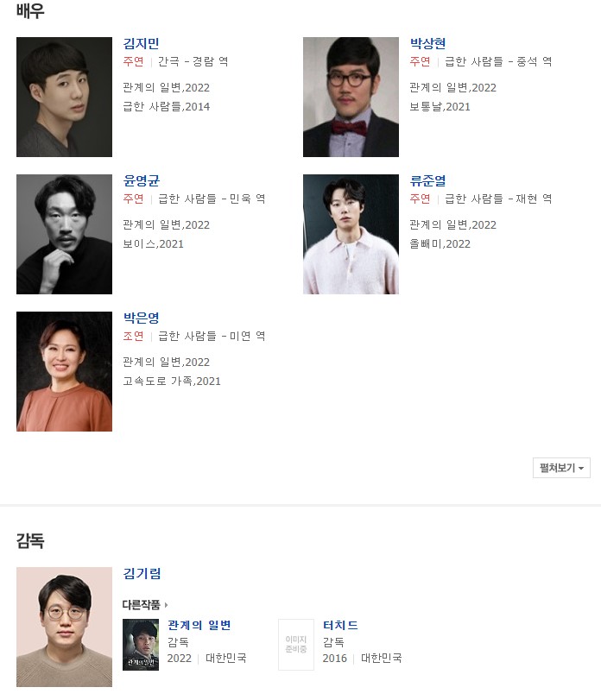Open actor 박상현's profile name link
Viewport: 601px width, 700px height.
tap(427, 43)
